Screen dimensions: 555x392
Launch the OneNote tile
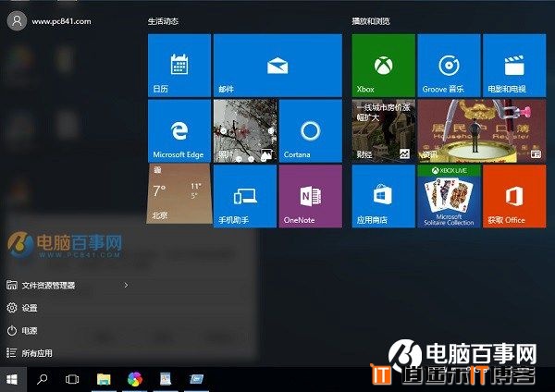point(311,196)
